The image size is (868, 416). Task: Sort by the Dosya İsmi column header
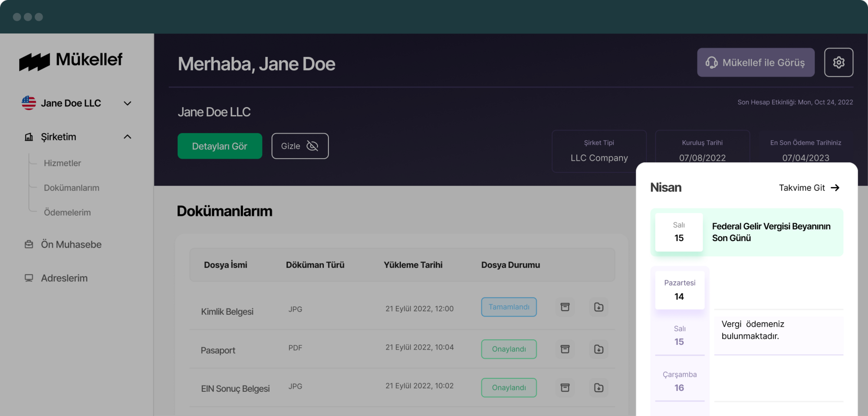[226, 265]
